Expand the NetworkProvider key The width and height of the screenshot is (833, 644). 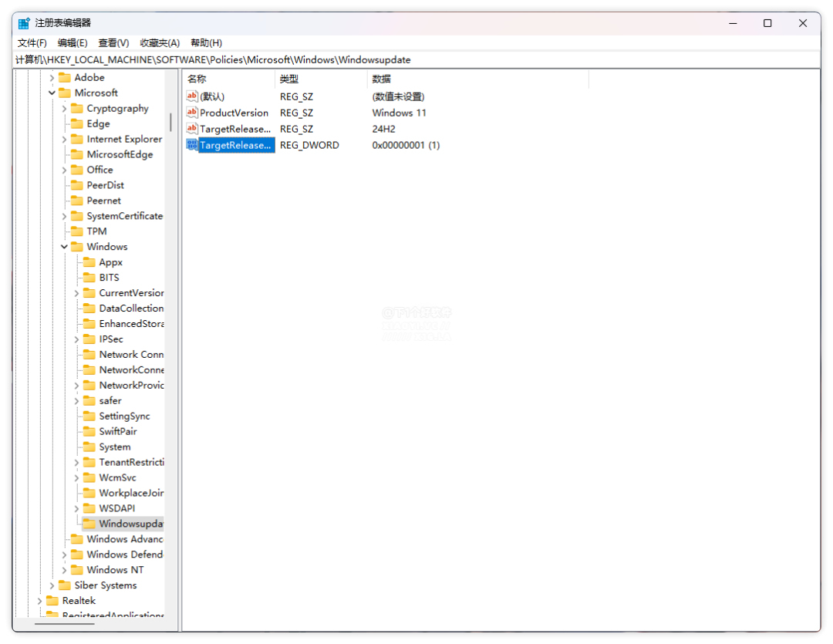[76, 386]
